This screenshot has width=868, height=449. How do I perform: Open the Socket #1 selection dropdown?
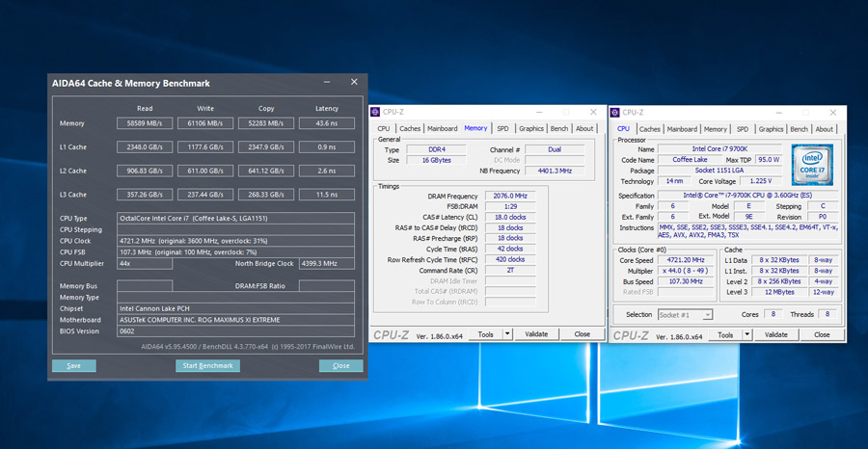[686, 315]
